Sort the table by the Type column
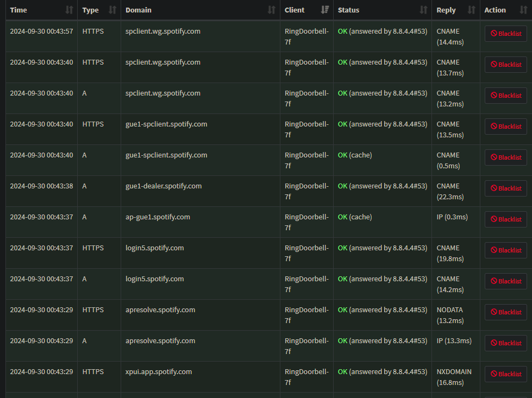The width and height of the screenshot is (532, 398). pyautogui.click(x=99, y=10)
